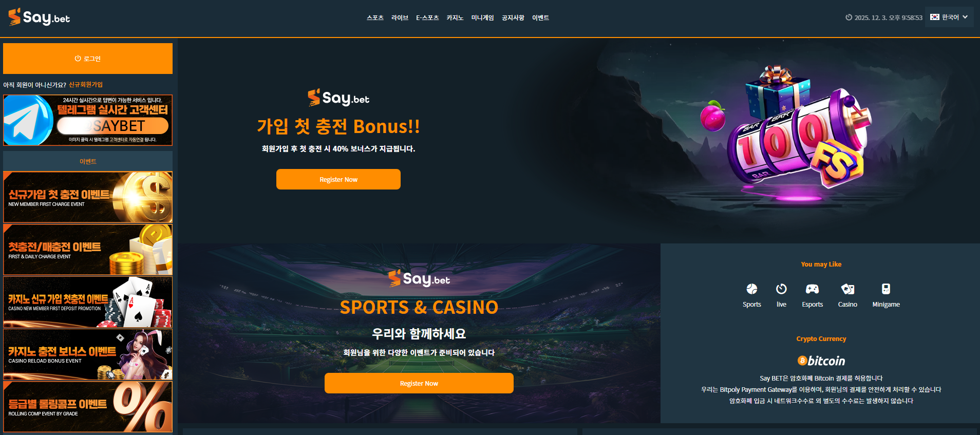The height and width of the screenshot is (435, 980).
Task: Click the Say.bet logo in header
Action: pyautogui.click(x=39, y=17)
